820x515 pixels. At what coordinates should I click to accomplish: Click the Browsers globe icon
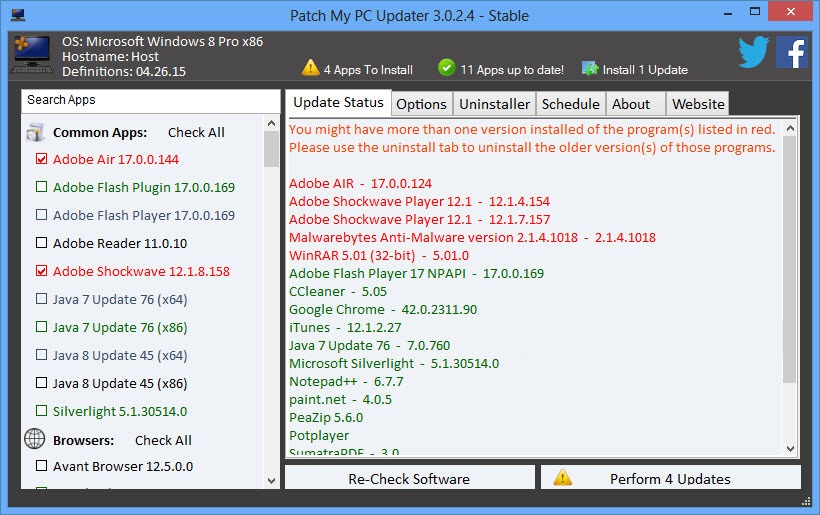35,440
